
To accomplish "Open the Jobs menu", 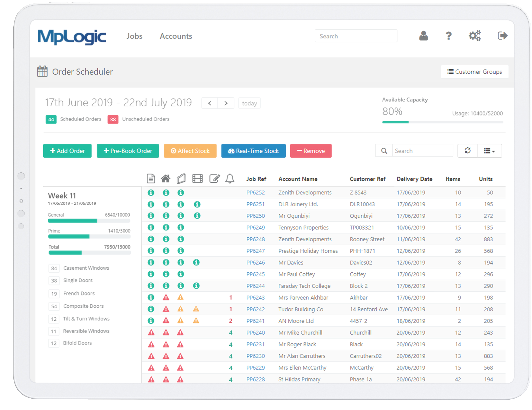I will coord(134,36).
